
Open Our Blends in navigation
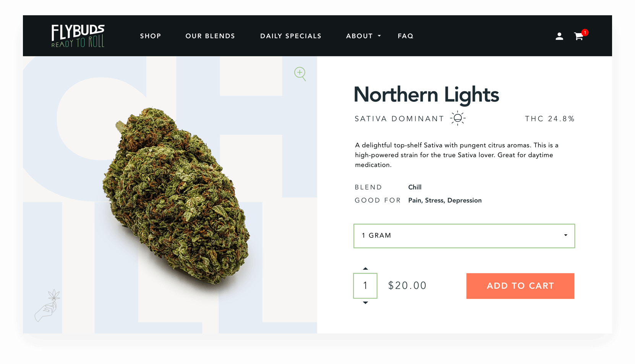pos(210,36)
